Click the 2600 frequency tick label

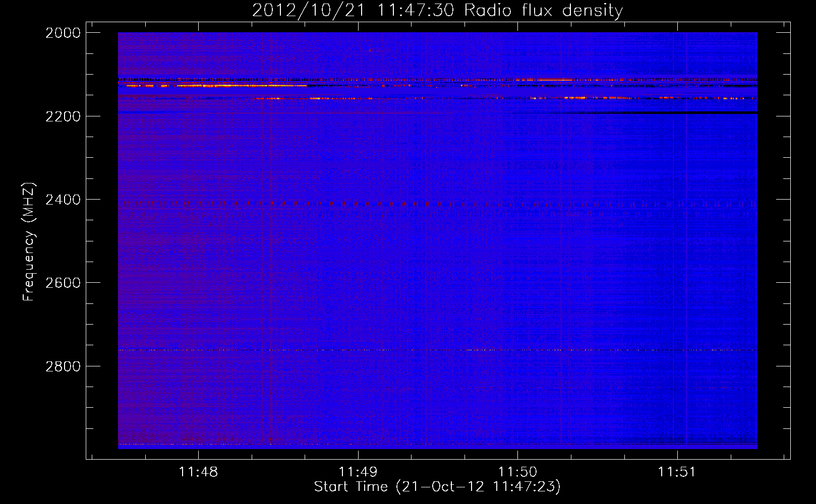click(63, 283)
